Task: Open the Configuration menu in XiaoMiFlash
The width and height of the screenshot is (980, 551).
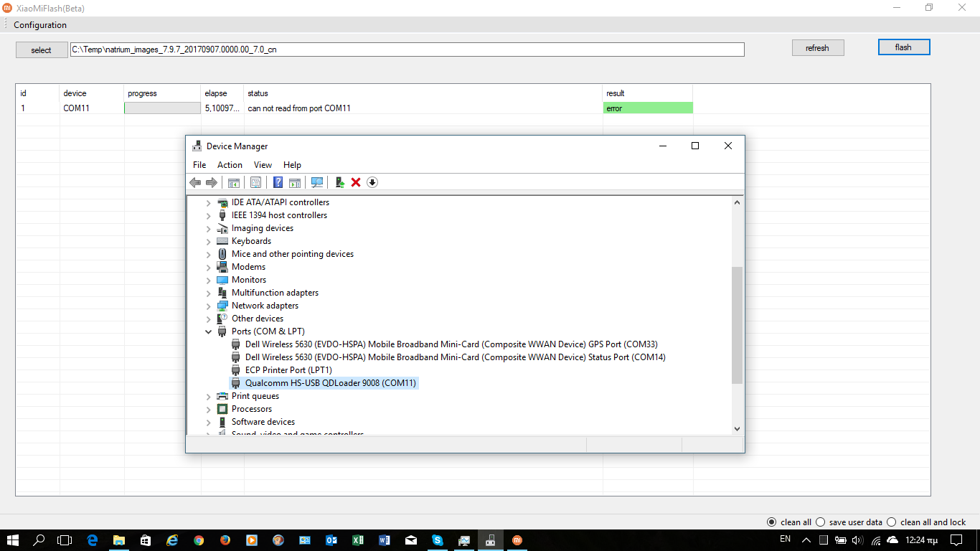Action: pos(40,25)
